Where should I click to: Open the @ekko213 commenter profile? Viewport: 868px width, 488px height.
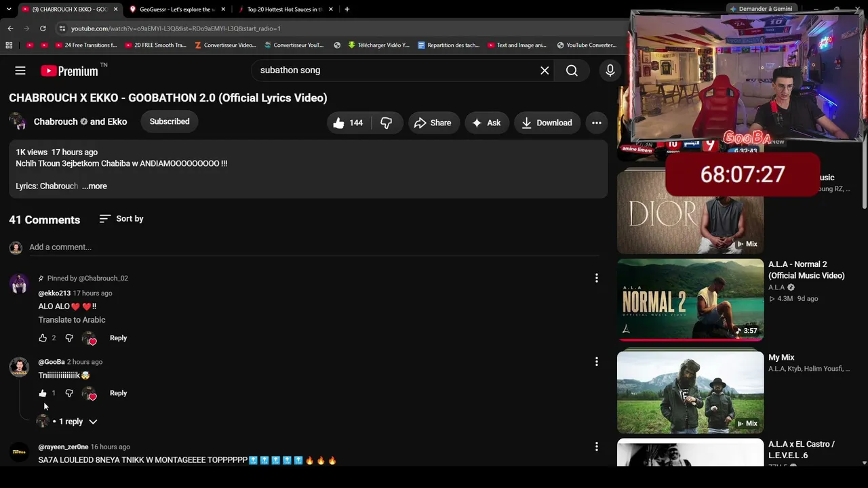(54, 293)
